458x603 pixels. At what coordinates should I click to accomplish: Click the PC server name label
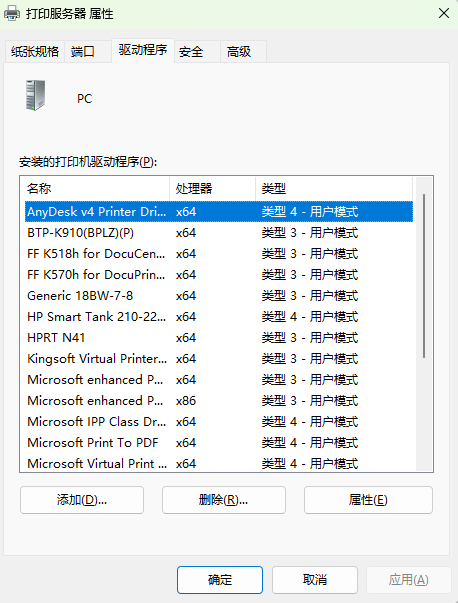point(85,99)
